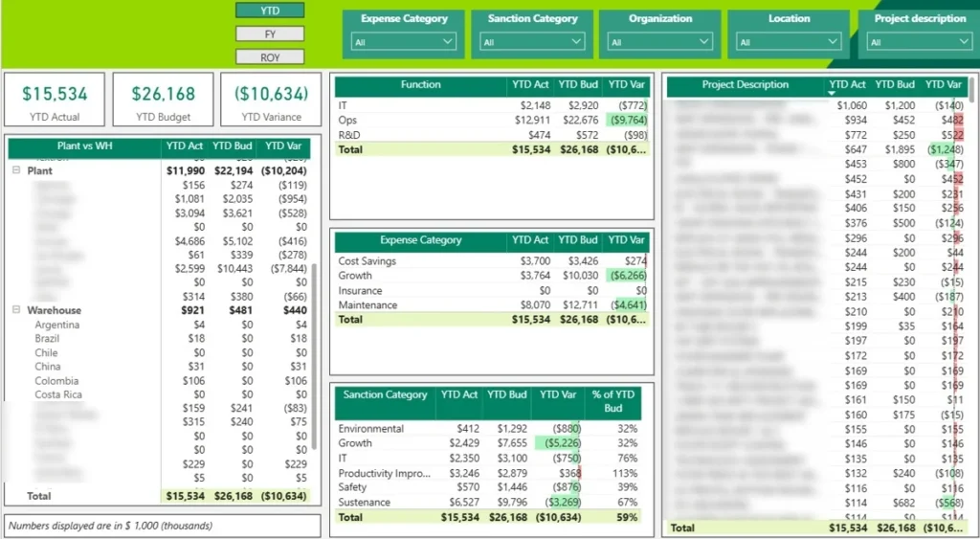Image resolution: width=980 pixels, height=539 pixels.
Task: Click the Total row label in Project table
Action: [x=682, y=528]
